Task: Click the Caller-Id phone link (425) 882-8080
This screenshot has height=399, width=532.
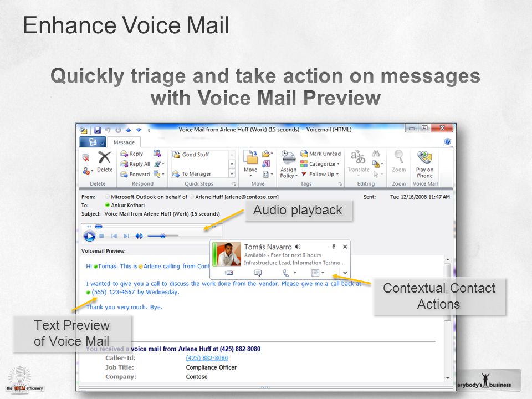Action: (x=207, y=358)
